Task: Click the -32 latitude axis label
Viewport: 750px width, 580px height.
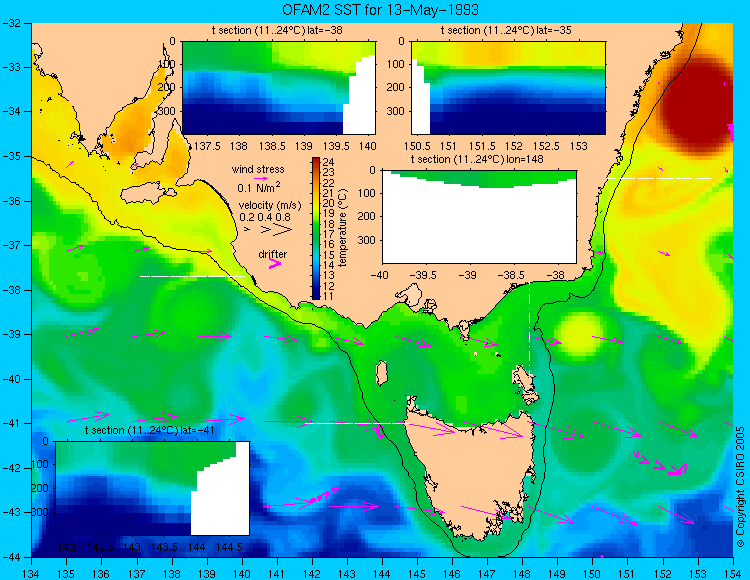Action: 9,23
